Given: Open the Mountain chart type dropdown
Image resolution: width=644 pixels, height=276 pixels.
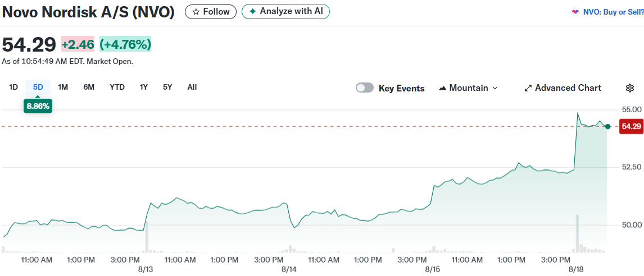Looking at the screenshot, I should (468, 88).
